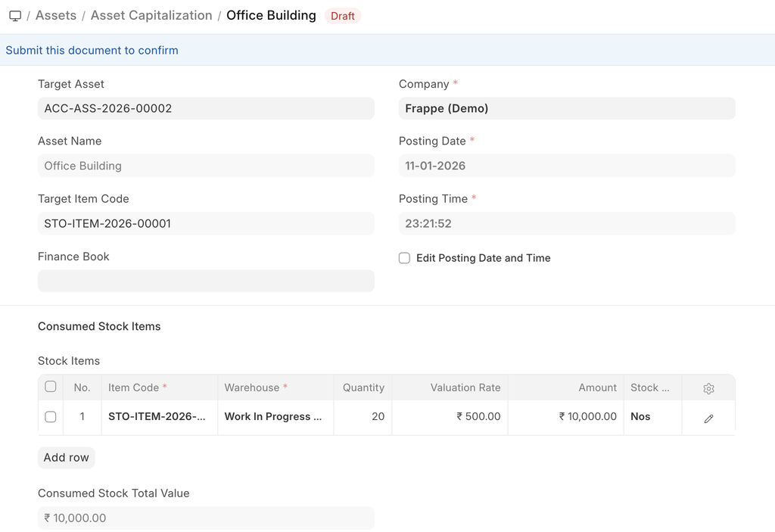Click the Consumed Stock Total Value field
Screen dimensions: 775x532
point(206,518)
